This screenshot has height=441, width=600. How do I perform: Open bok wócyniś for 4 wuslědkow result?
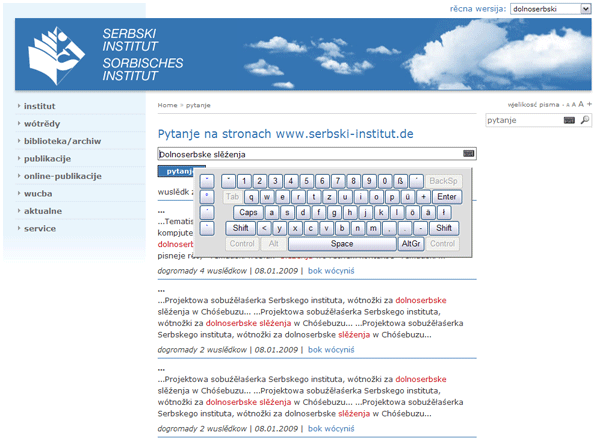(x=331, y=271)
